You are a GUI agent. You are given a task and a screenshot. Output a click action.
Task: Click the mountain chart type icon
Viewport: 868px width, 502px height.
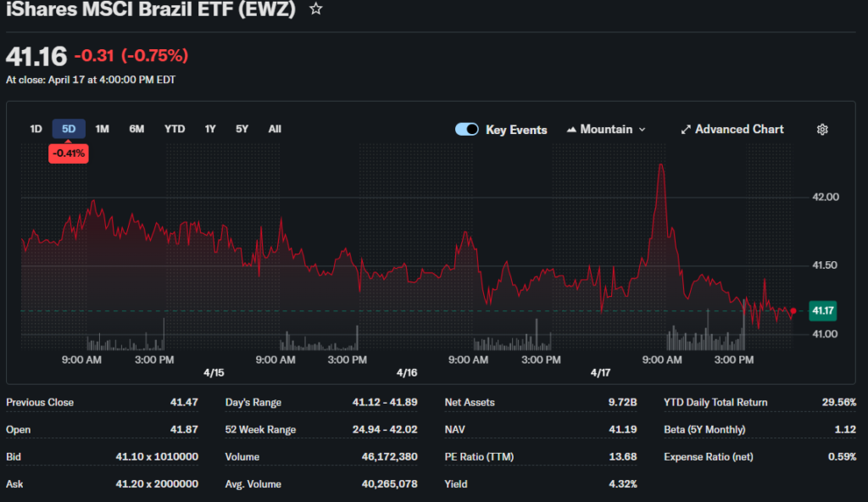click(x=571, y=130)
